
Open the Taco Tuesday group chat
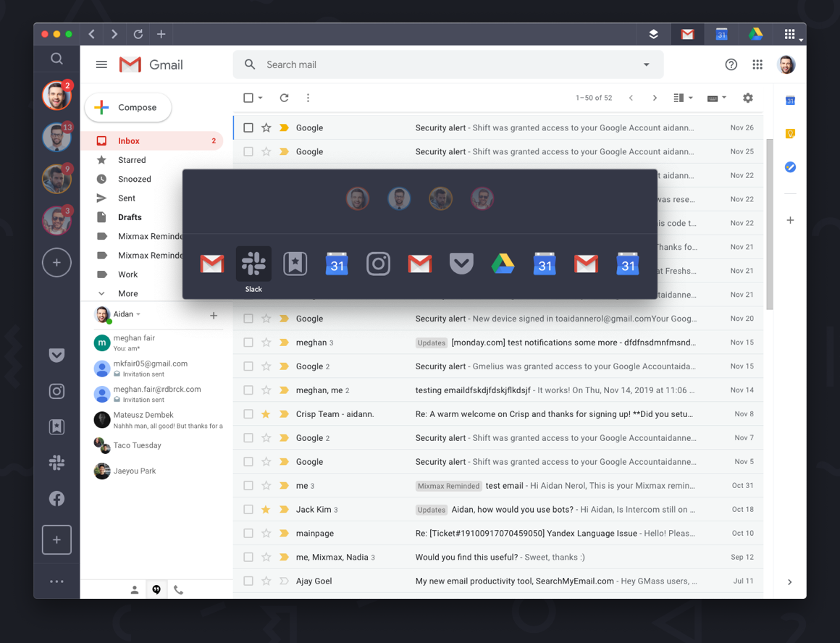158,445
